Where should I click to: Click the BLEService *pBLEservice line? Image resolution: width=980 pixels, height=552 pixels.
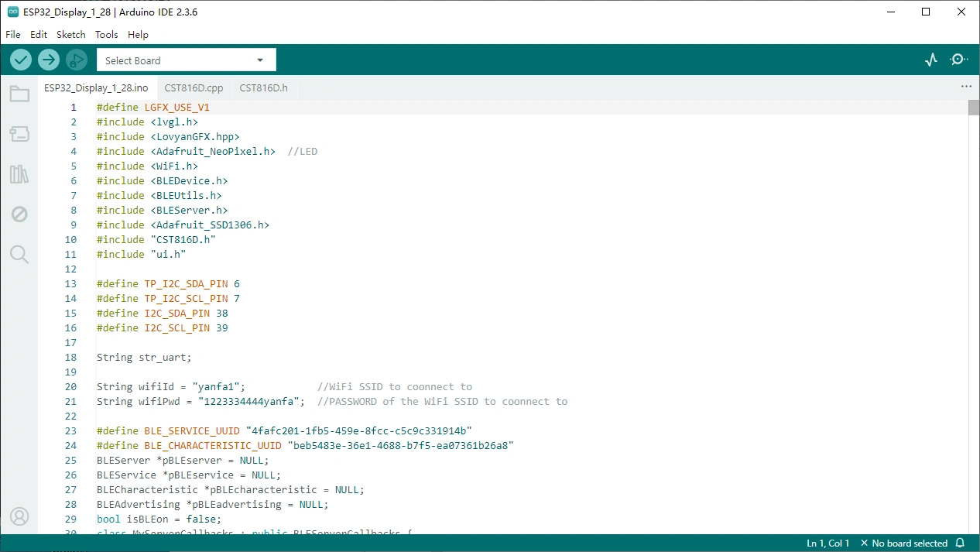(189, 475)
